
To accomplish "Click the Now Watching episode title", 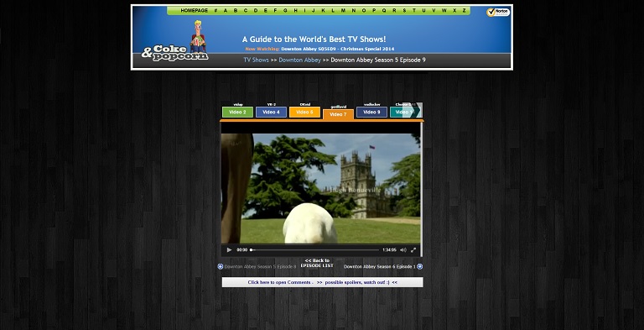I will pyautogui.click(x=338, y=49).
